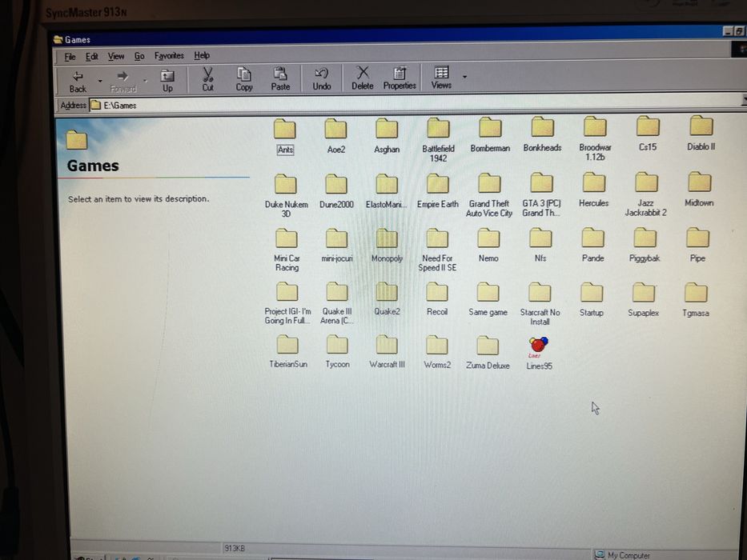Open the Edit menu
Image resolution: width=747 pixels, height=560 pixels.
[91, 57]
